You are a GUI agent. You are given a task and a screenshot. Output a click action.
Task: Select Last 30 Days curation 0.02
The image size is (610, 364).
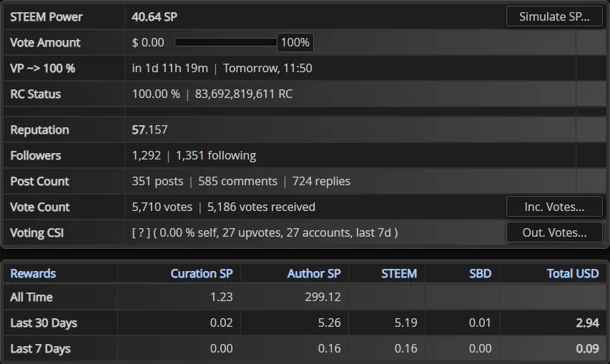(x=222, y=323)
